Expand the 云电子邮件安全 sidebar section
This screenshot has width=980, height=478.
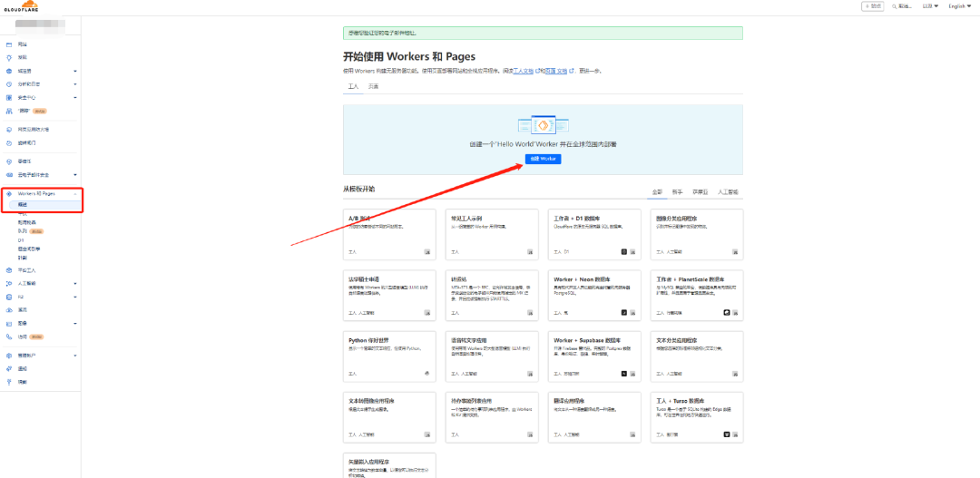click(x=75, y=175)
